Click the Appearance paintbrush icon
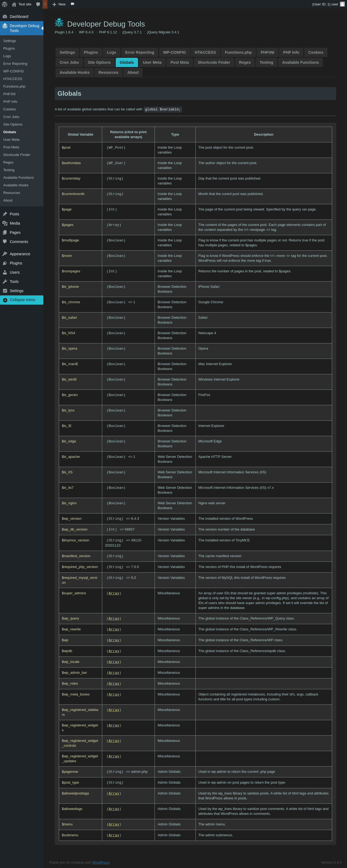Viewport: 347px width, 868px height. pos(5,254)
